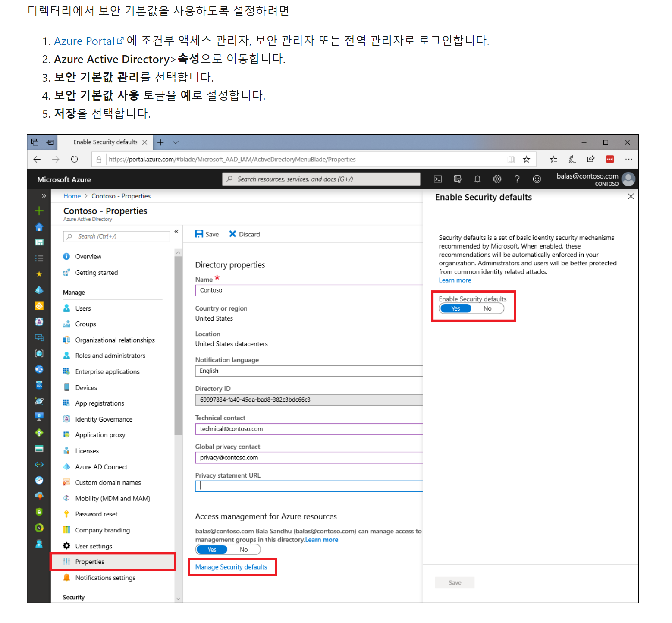Open the tab list chevron

coord(176,142)
